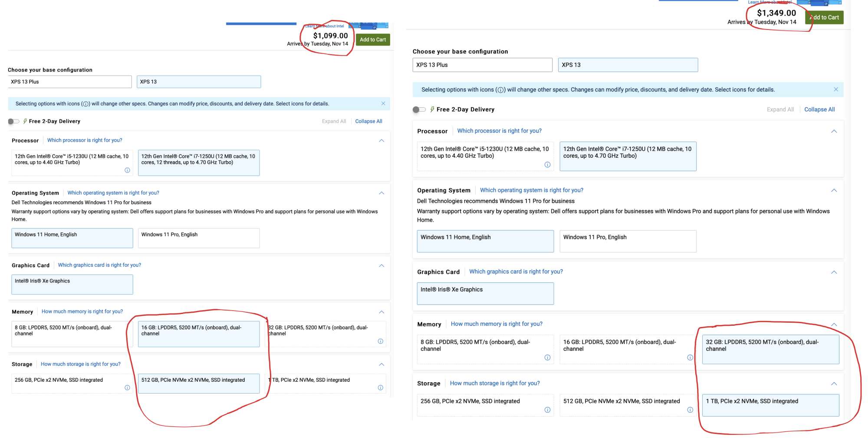The height and width of the screenshot is (440, 868).
Task: Select XPS 13 Plus base in $1,099 configurator
Action: coord(70,82)
